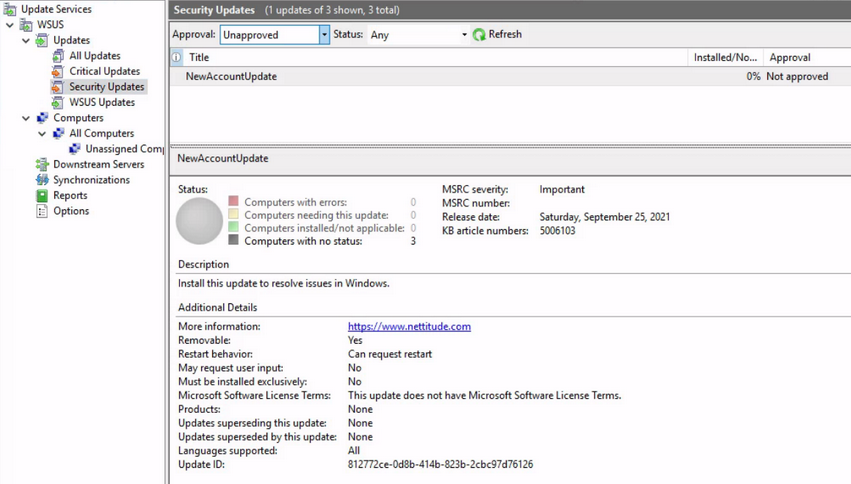Click the Update ID GUID value

[440, 464]
